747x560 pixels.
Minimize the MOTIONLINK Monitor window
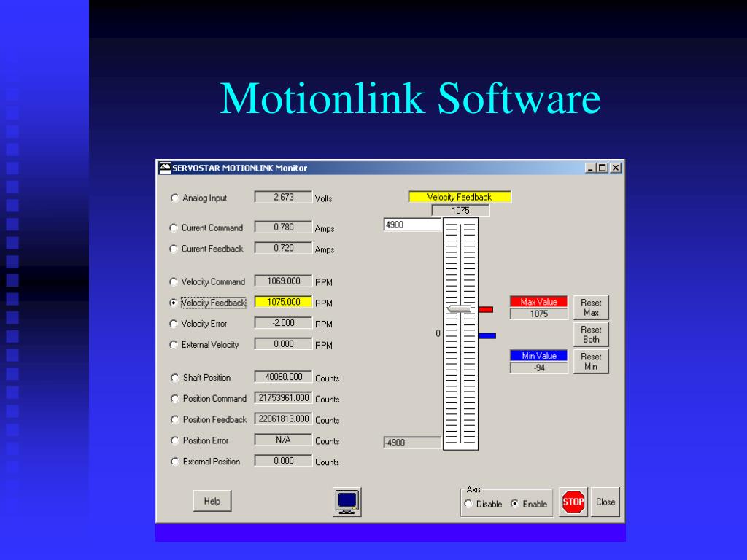tap(590, 168)
